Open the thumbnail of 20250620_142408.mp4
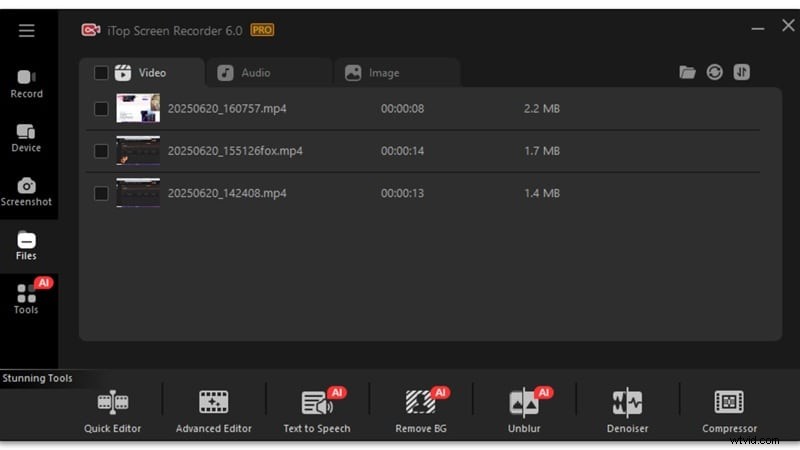The height and width of the screenshot is (450, 800). pos(138,193)
